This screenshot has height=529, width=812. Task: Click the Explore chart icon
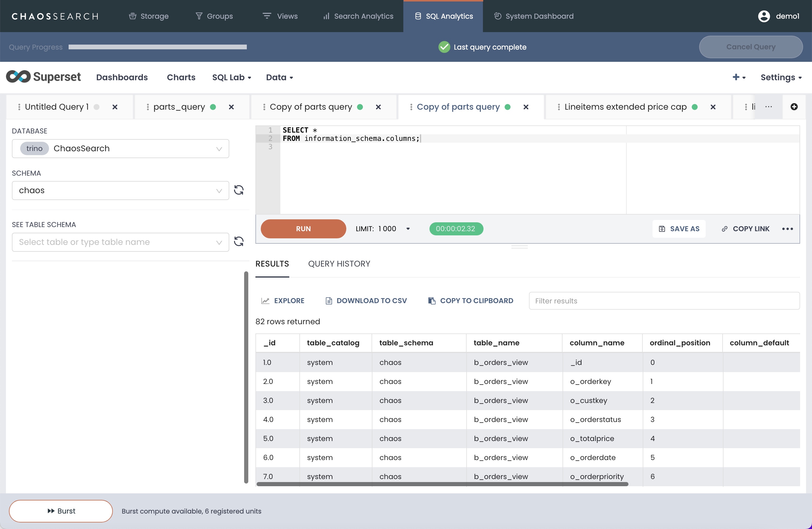[265, 301]
